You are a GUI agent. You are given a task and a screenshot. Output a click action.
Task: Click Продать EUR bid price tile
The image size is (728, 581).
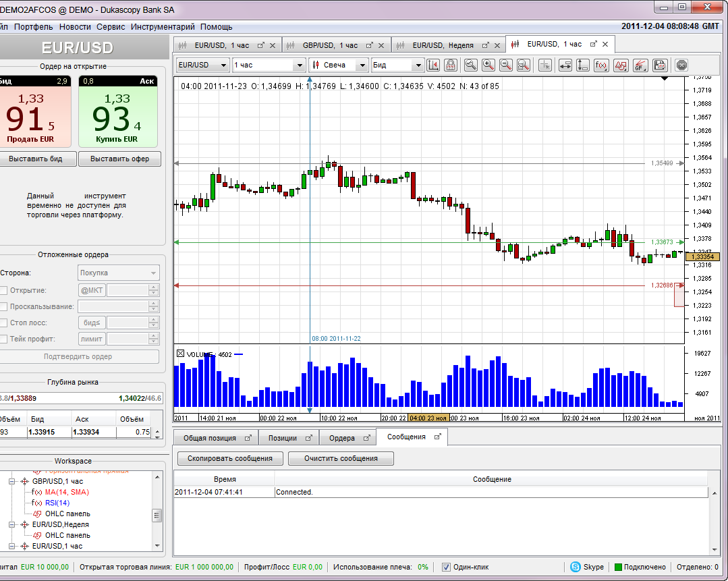tap(34, 111)
